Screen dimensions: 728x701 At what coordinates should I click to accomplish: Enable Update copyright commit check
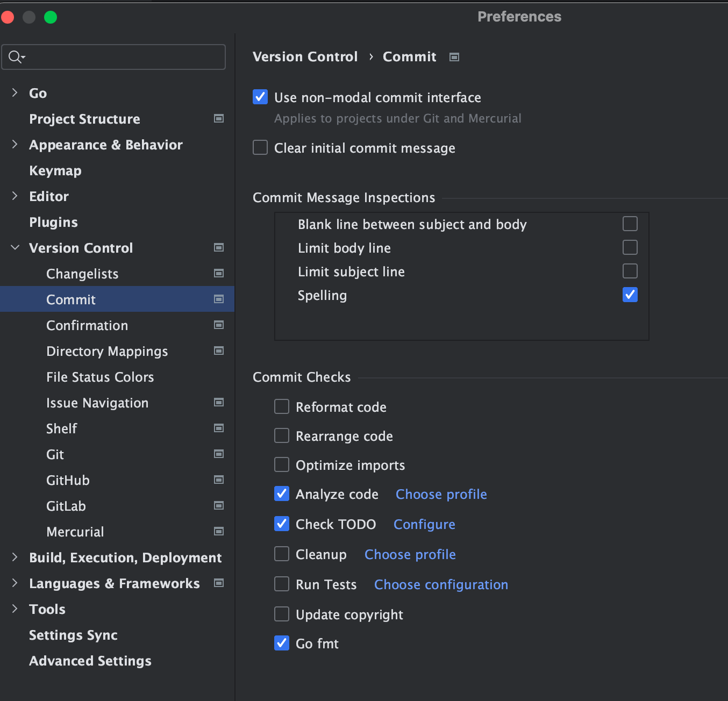(282, 614)
